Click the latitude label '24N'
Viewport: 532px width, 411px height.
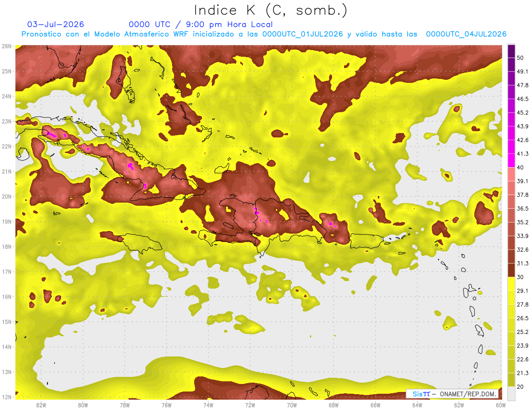(x=6, y=96)
